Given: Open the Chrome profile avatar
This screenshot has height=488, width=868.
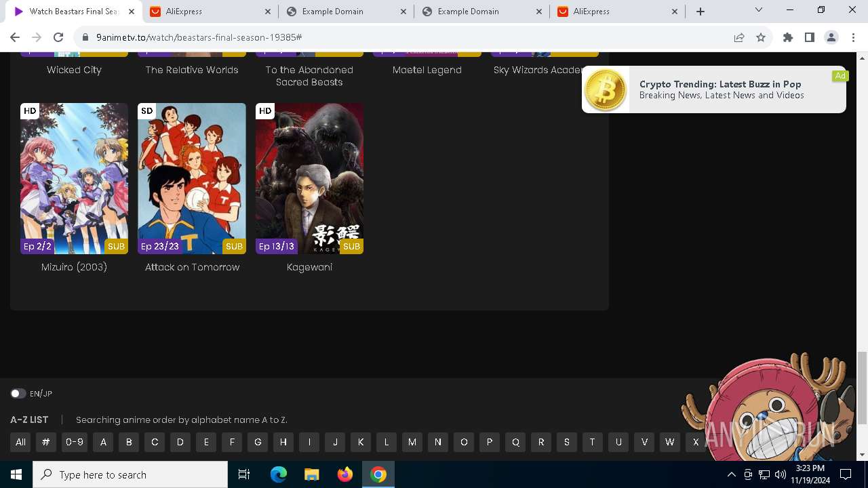Looking at the screenshot, I should point(831,37).
